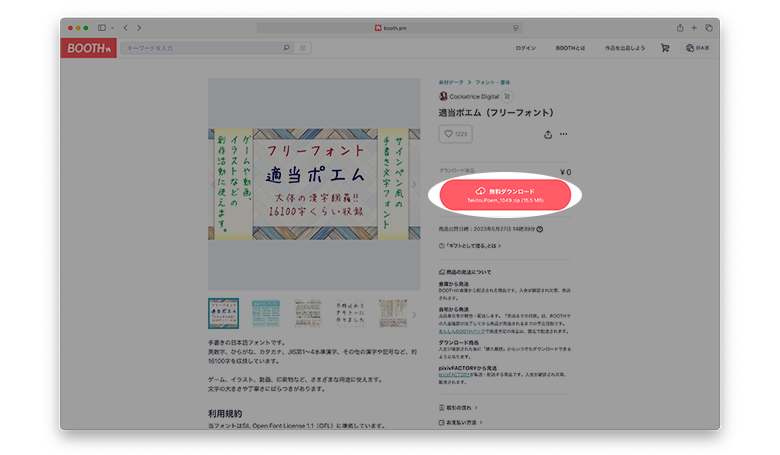Open the three-dot more options menu

(x=563, y=134)
